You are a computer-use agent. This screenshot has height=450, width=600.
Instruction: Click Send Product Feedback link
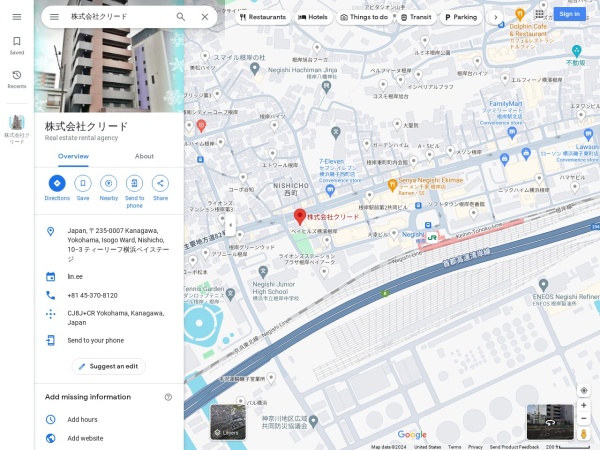[x=514, y=447]
